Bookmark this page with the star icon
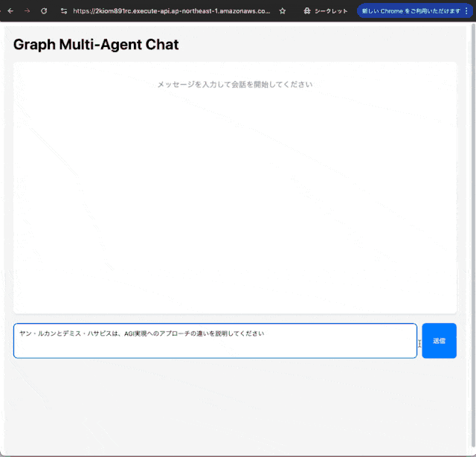 [x=282, y=11]
